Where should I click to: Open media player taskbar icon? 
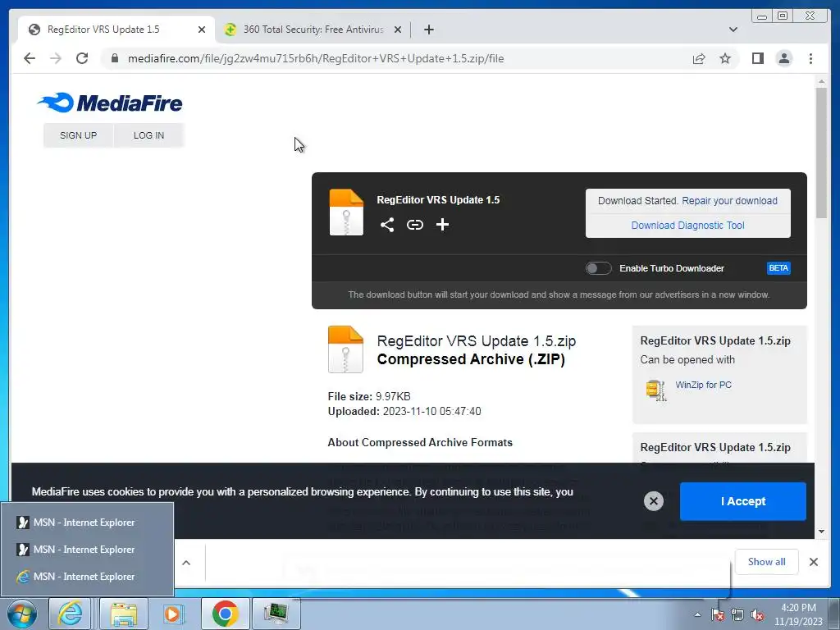tap(172, 614)
